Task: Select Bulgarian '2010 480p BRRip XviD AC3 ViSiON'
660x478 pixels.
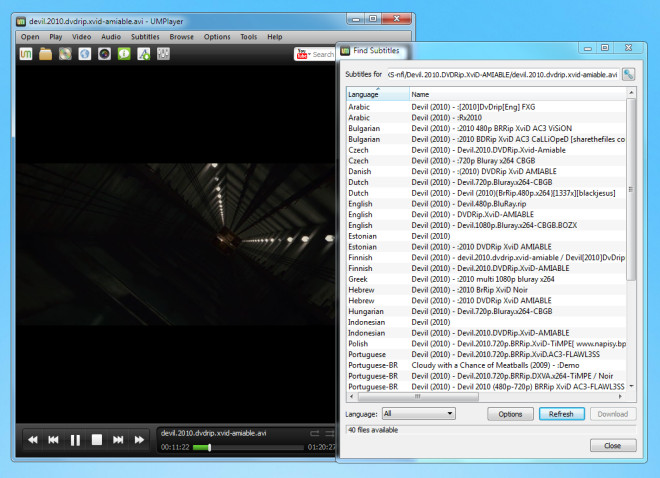Action: 486,128
